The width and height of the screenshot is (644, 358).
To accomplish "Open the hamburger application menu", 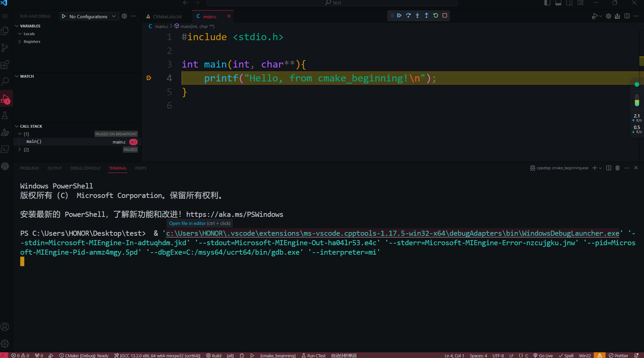I will pyautogui.click(x=5, y=16).
